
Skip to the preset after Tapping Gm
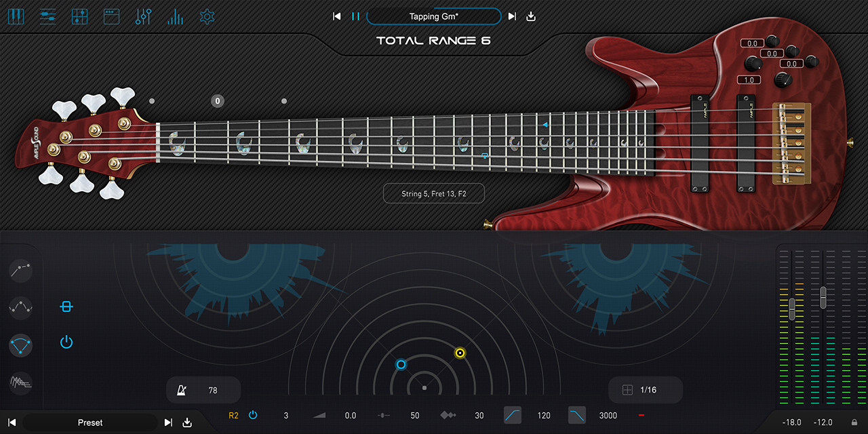click(512, 16)
